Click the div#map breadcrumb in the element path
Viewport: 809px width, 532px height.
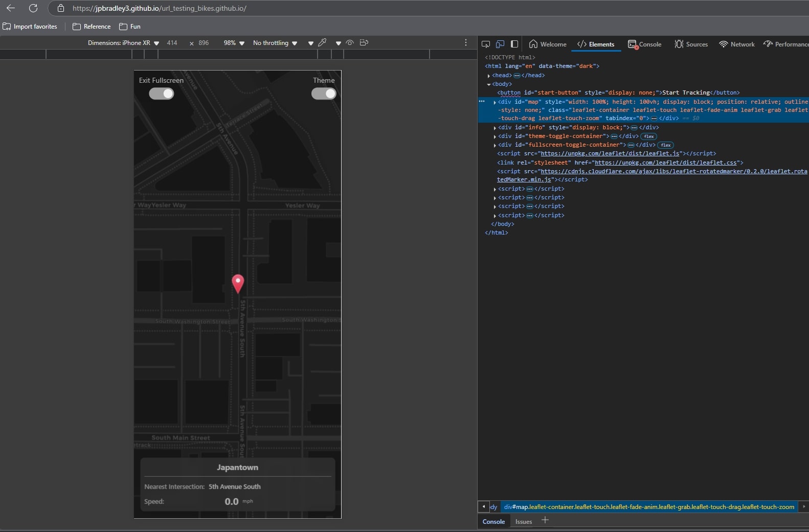tap(649, 507)
